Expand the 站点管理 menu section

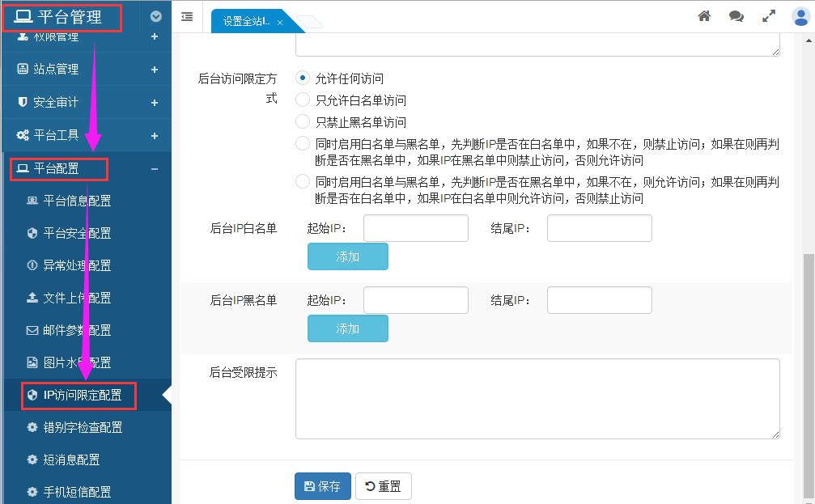[85, 70]
